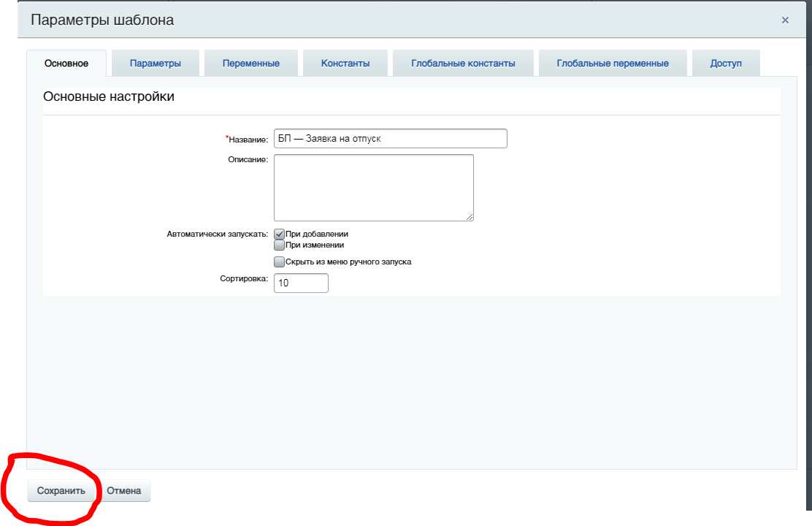The width and height of the screenshot is (812, 526).
Task: Open the Параметры tab
Action: click(156, 64)
